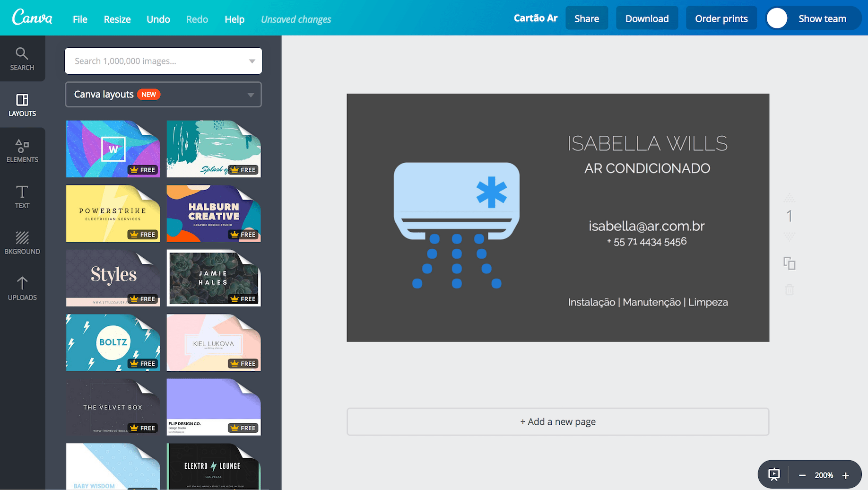Image resolution: width=868 pixels, height=490 pixels.
Task: Click Undo in the top bar
Action: tap(158, 19)
